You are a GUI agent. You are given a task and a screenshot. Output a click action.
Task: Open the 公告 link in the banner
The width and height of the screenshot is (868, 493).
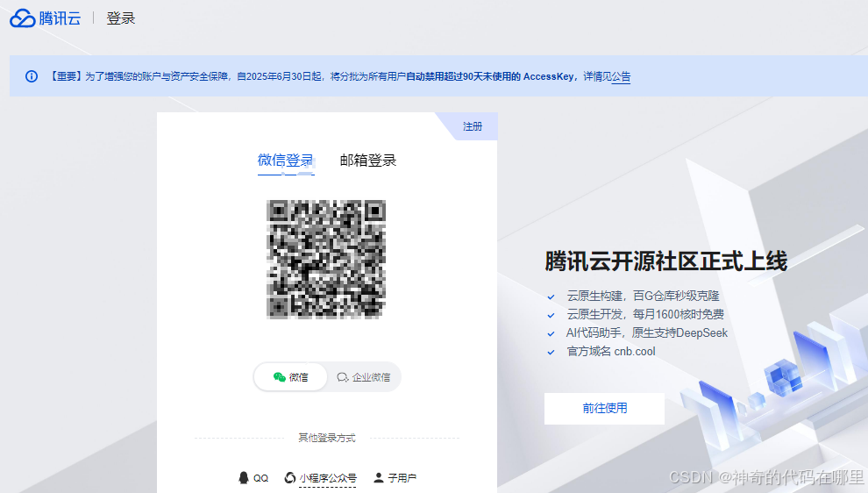(x=621, y=76)
